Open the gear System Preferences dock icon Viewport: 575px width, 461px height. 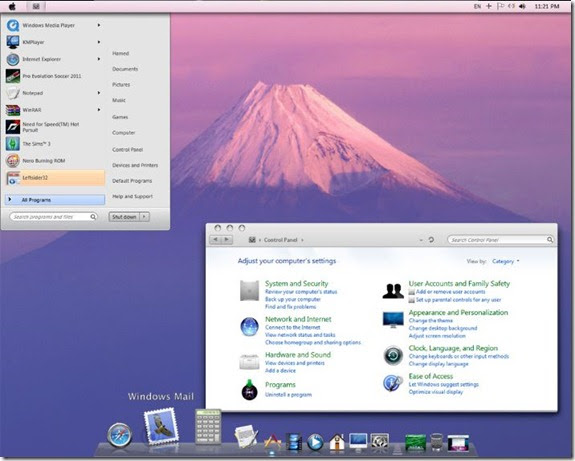380,442
